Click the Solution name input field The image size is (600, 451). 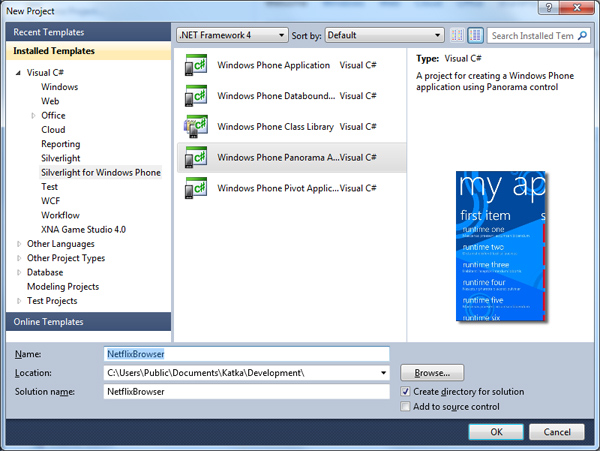pos(246,391)
